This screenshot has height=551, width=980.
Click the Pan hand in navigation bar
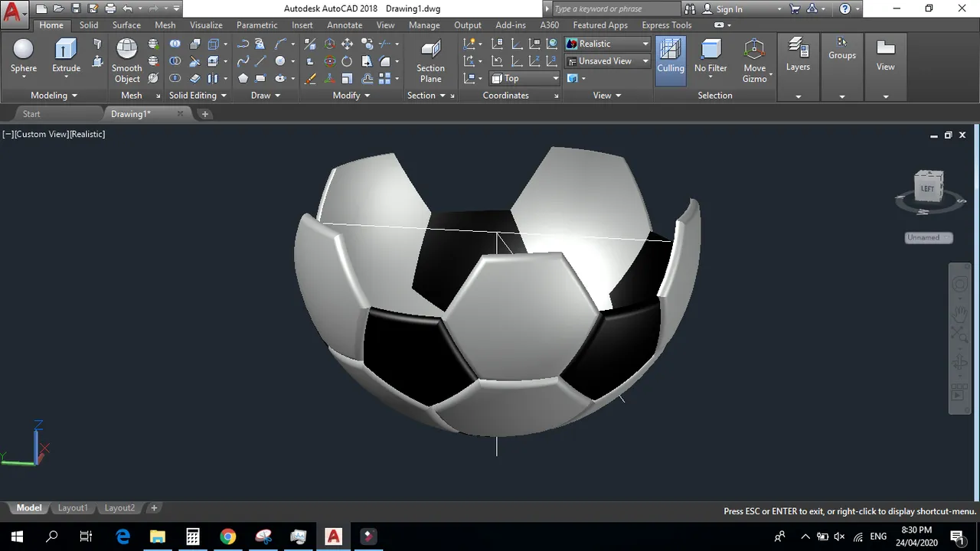[x=959, y=314]
